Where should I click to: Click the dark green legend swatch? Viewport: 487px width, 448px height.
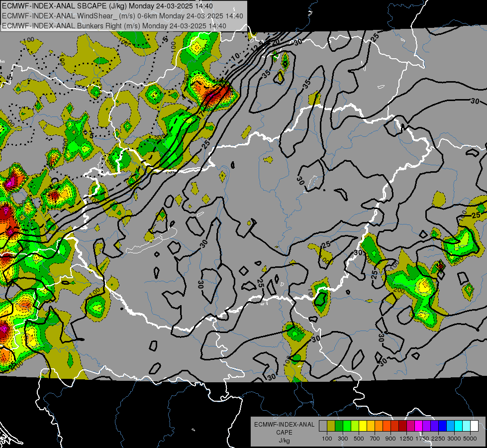[x=339, y=426]
